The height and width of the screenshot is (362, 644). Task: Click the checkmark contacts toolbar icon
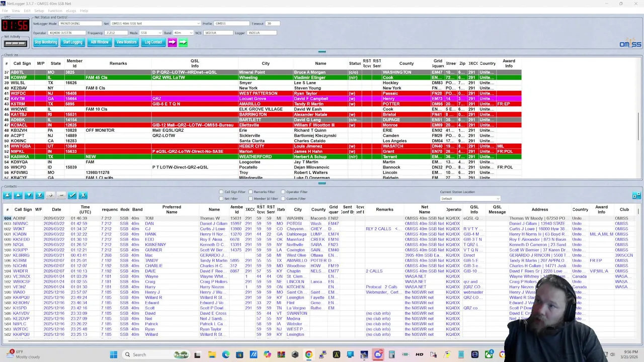72,195
